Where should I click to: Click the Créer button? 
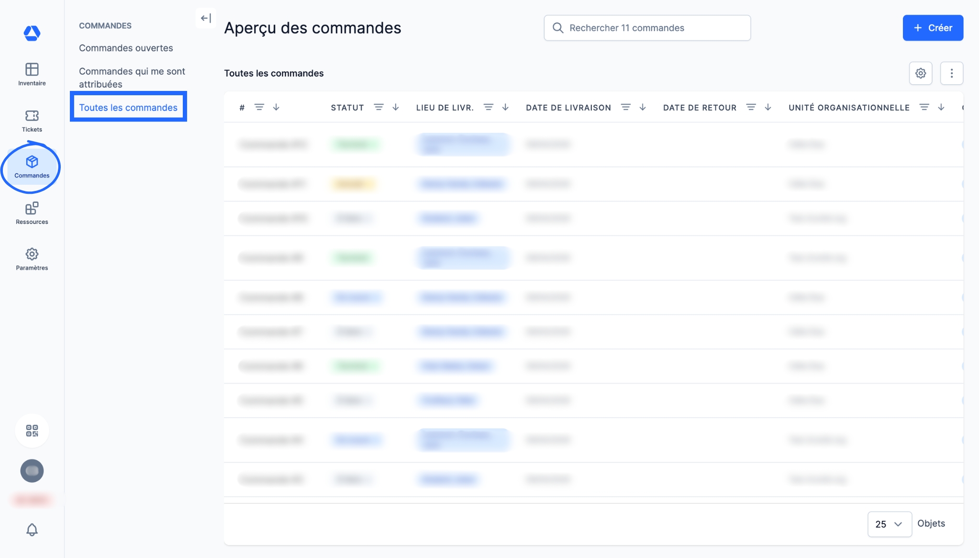coord(932,28)
